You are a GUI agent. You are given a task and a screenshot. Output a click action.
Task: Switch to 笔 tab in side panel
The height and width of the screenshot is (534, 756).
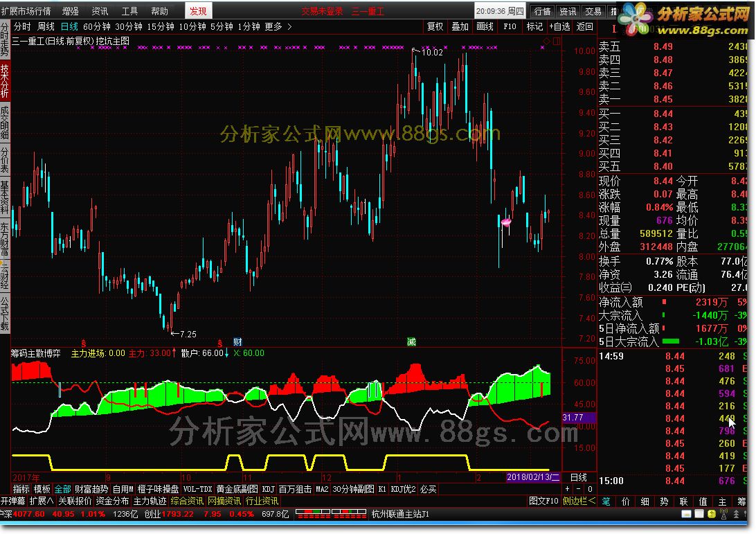[606, 501]
